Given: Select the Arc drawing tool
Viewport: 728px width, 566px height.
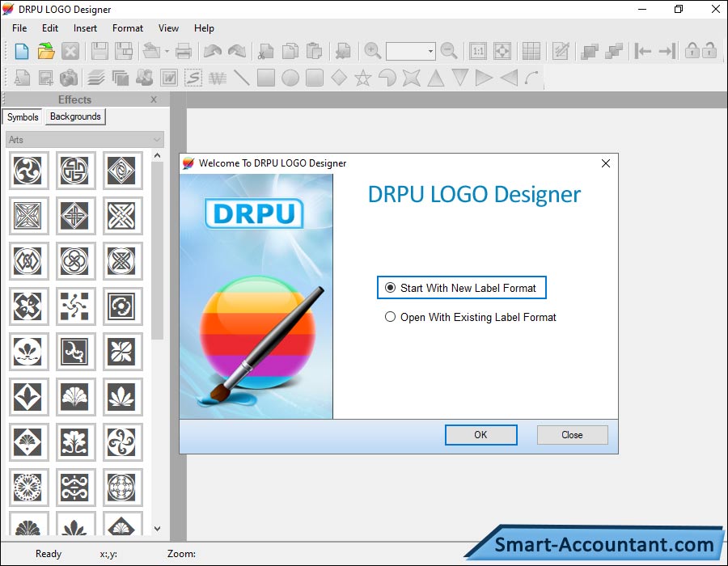Looking at the screenshot, I should 532,78.
